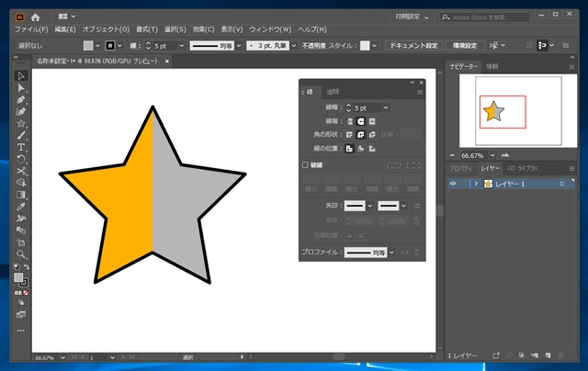Select the Eyedropper tool
This screenshot has height=371, width=588.
pyautogui.click(x=21, y=207)
